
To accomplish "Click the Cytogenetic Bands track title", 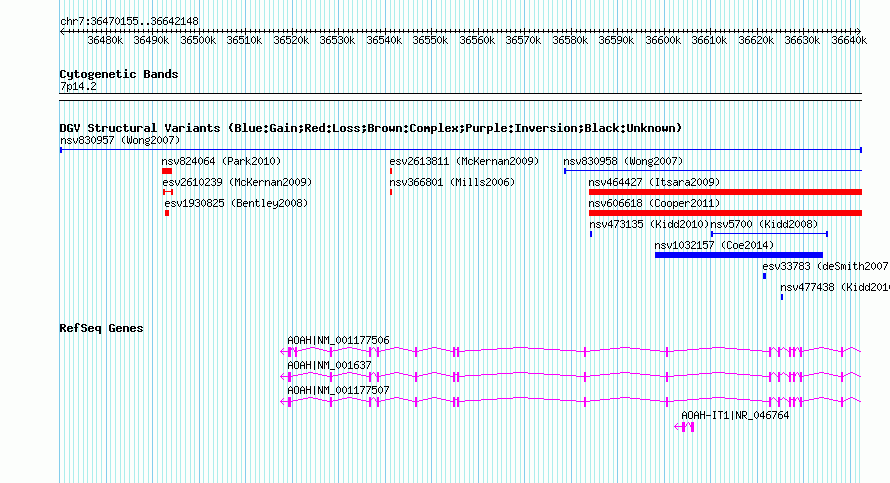I will 119,74.
